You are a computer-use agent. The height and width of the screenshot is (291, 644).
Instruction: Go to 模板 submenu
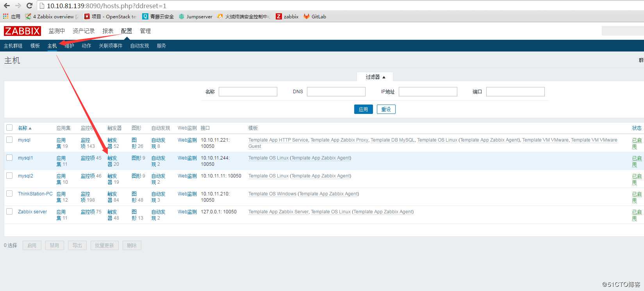pos(35,46)
